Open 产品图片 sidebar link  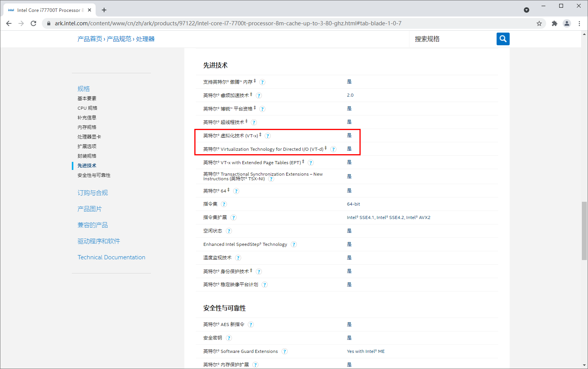coord(90,209)
